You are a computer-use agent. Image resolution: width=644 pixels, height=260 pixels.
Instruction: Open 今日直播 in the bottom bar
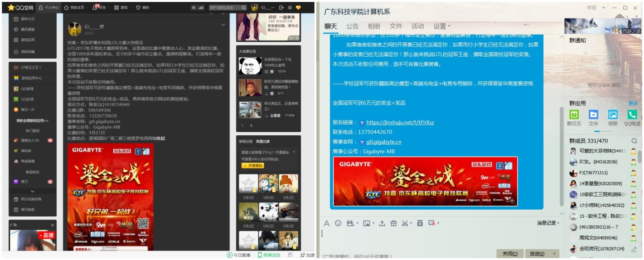pos(239,255)
